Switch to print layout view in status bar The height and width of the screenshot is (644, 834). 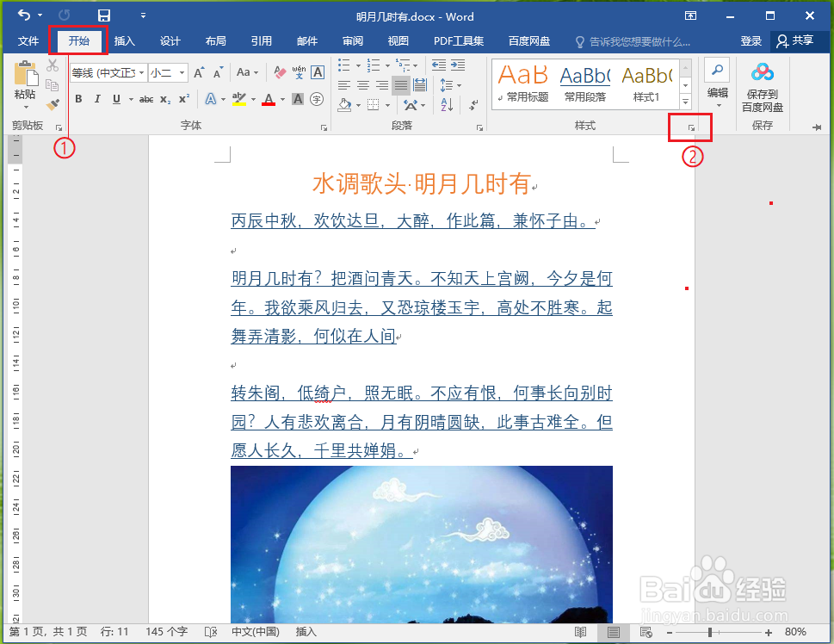614,632
